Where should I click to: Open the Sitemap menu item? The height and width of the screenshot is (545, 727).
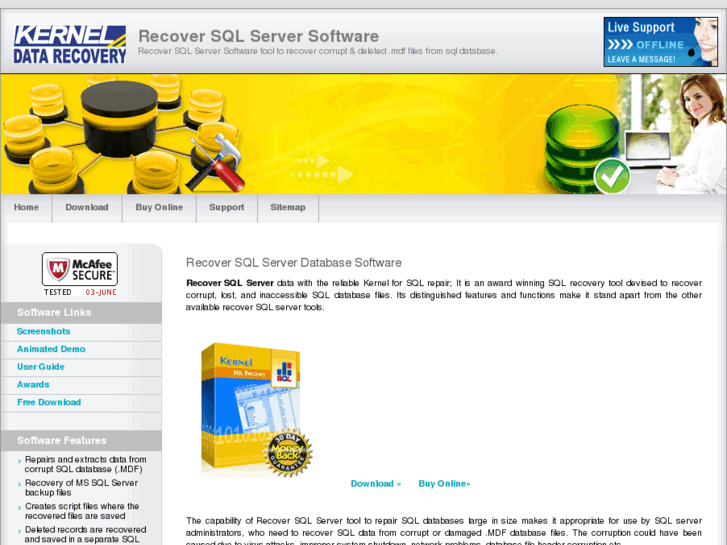pyautogui.click(x=288, y=208)
